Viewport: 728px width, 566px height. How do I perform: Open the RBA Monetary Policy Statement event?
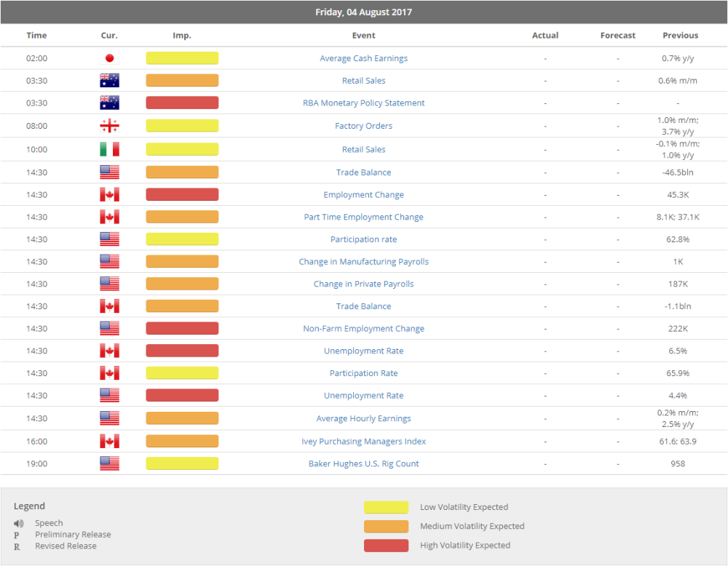(363, 103)
